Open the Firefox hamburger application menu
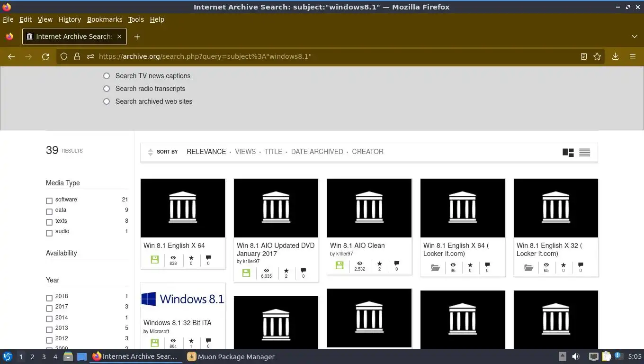Image resolution: width=644 pixels, height=364 pixels. 632,56
